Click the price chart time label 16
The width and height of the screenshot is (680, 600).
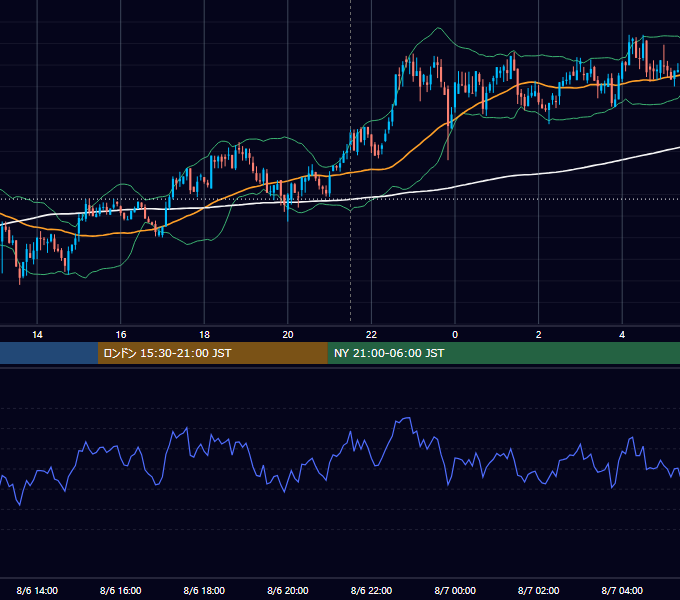coord(121,335)
